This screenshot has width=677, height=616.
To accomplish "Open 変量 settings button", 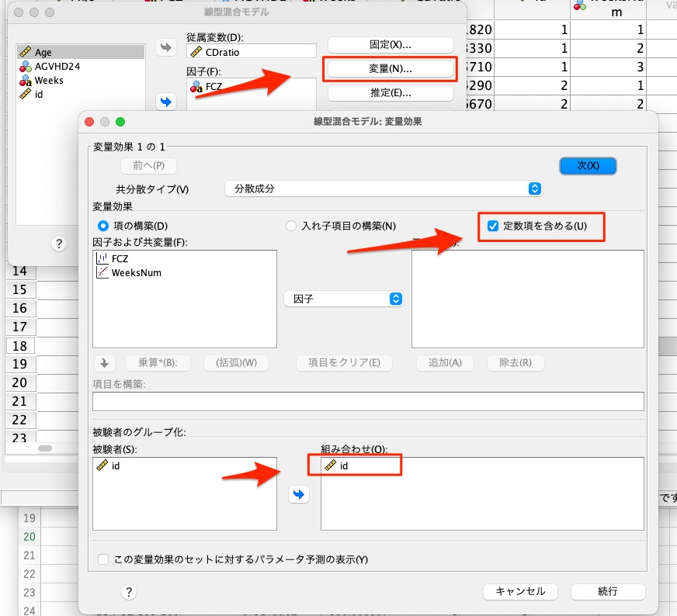I will (x=391, y=68).
